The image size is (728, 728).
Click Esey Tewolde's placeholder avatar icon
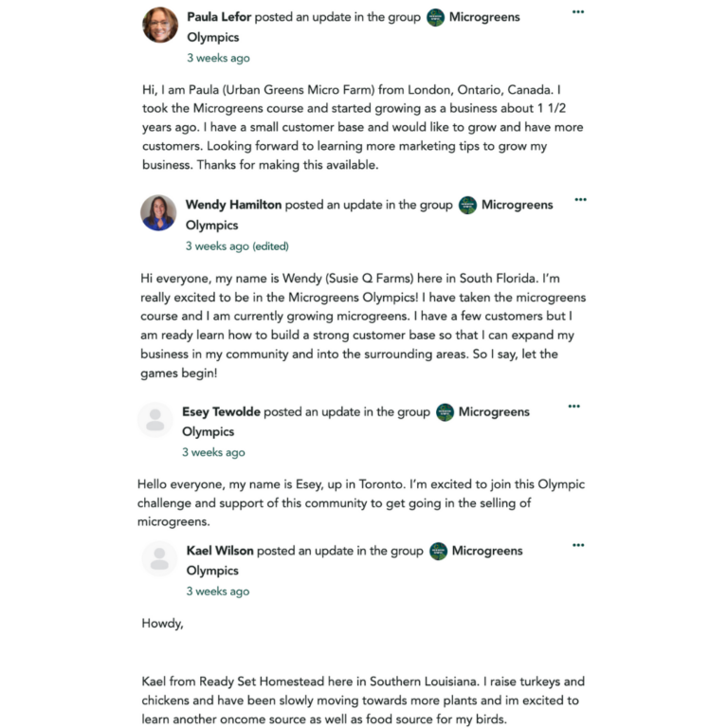[155, 420]
